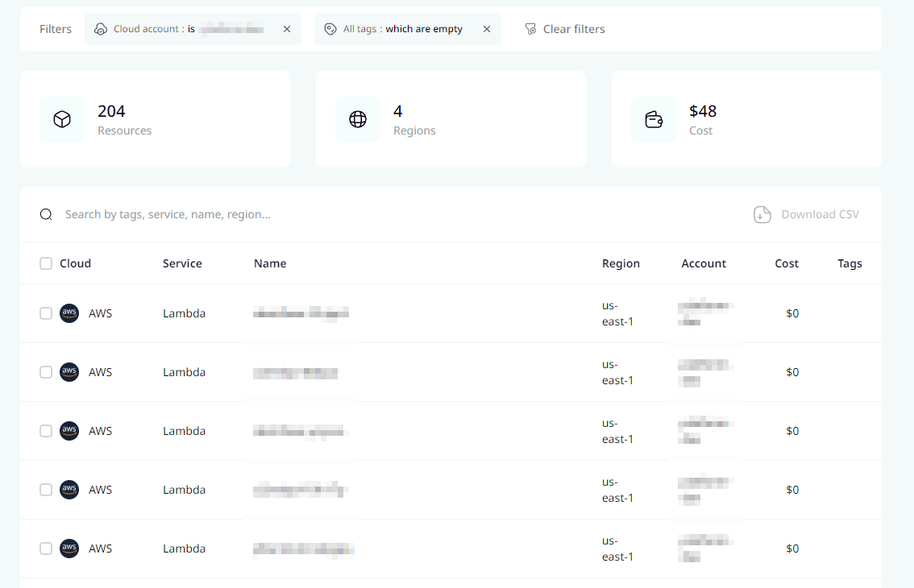Click the tag icon in the All tags filter chip
Image resolution: width=914 pixels, height=588 pixels.
[330, 28]
